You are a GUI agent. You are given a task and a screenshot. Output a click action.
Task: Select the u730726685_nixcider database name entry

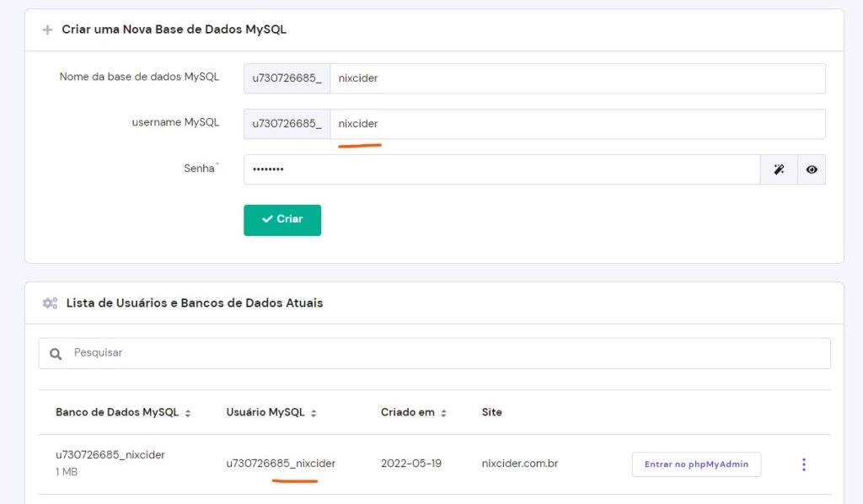pos(110,455)
